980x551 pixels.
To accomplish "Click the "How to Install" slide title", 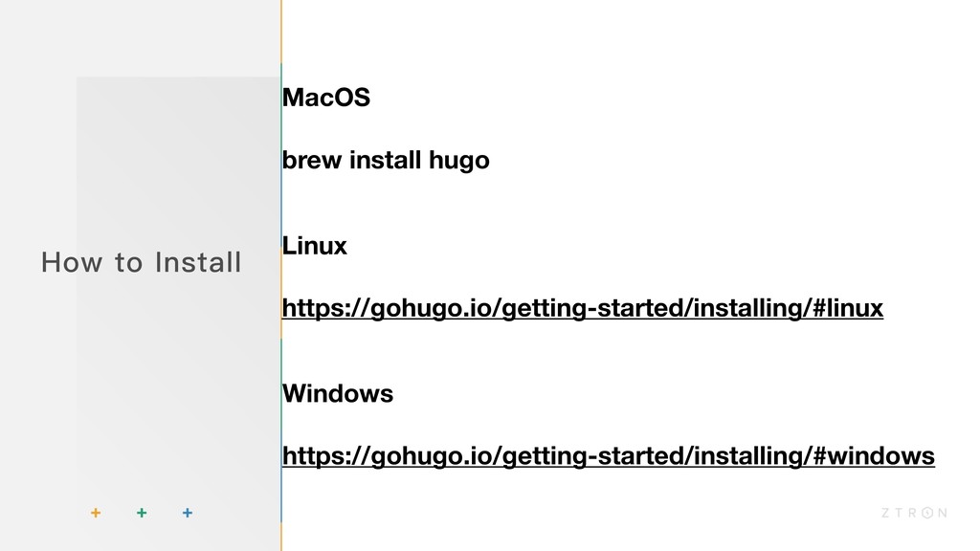I will pos(142,261).
